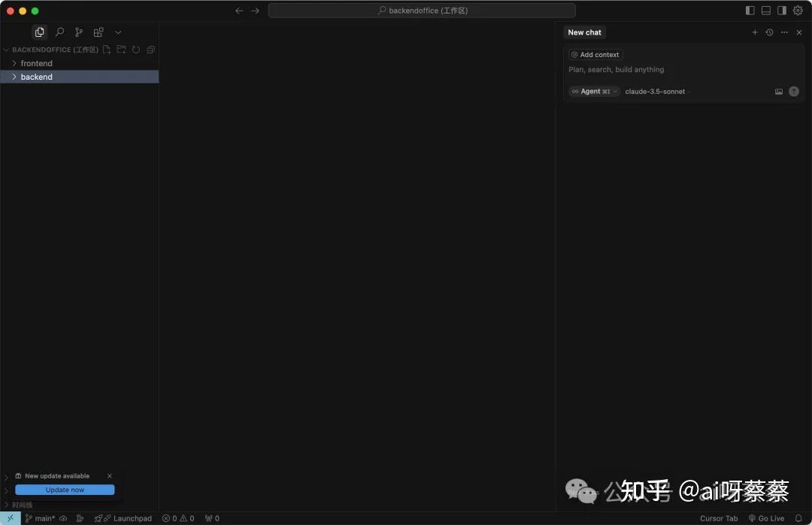Click the New File icon in Explorer
812x525 pixels.
click(107, 50)
